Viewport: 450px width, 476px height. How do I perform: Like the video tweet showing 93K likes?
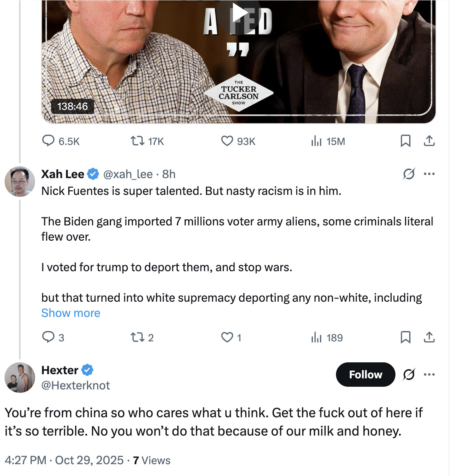click(x=227, y=141)
